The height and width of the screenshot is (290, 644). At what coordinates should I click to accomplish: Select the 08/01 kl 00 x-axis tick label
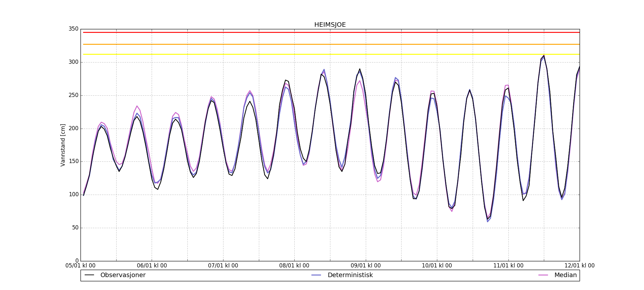(x=294, y=266)
